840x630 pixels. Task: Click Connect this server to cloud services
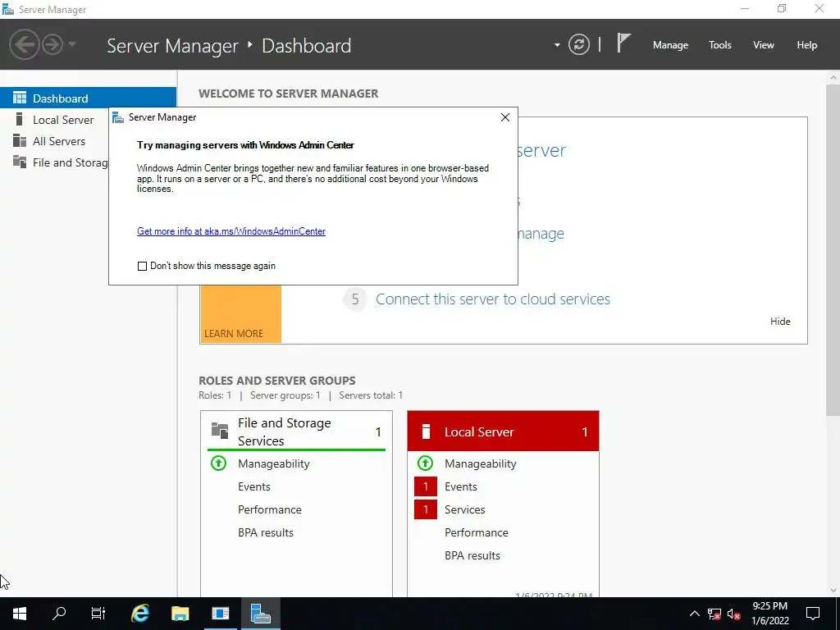click(492, 299)
